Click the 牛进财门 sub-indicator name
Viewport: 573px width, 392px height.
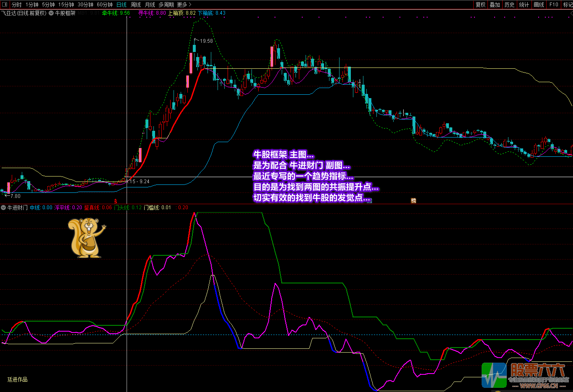(18, 208)
